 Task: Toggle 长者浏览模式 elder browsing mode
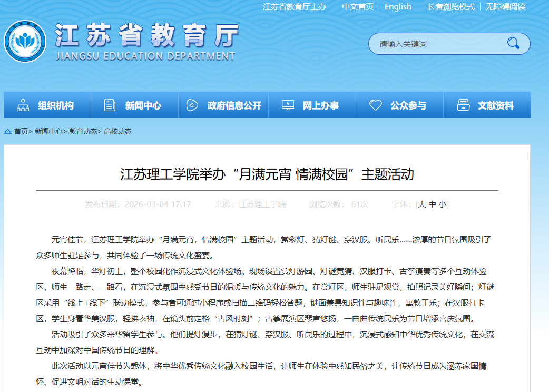(451, 7)
